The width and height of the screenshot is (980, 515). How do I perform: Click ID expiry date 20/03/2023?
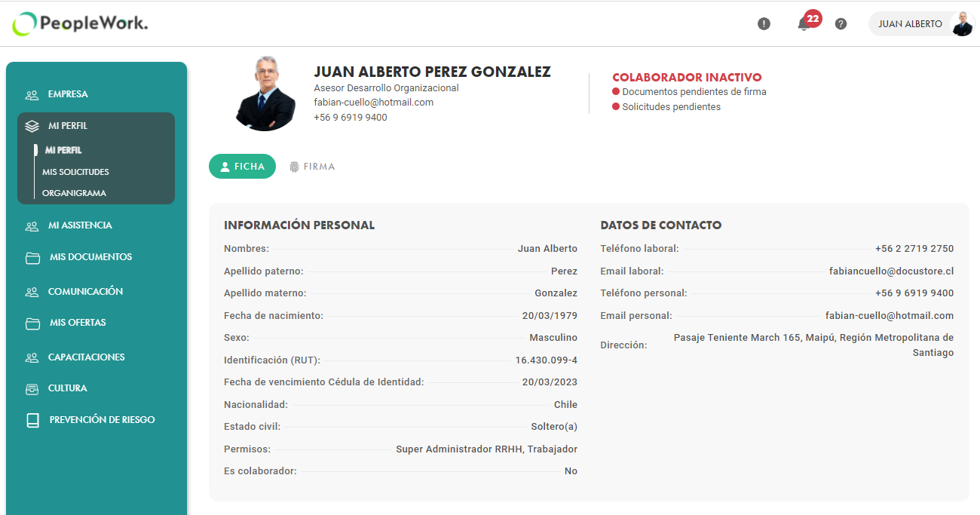(550, 382)
